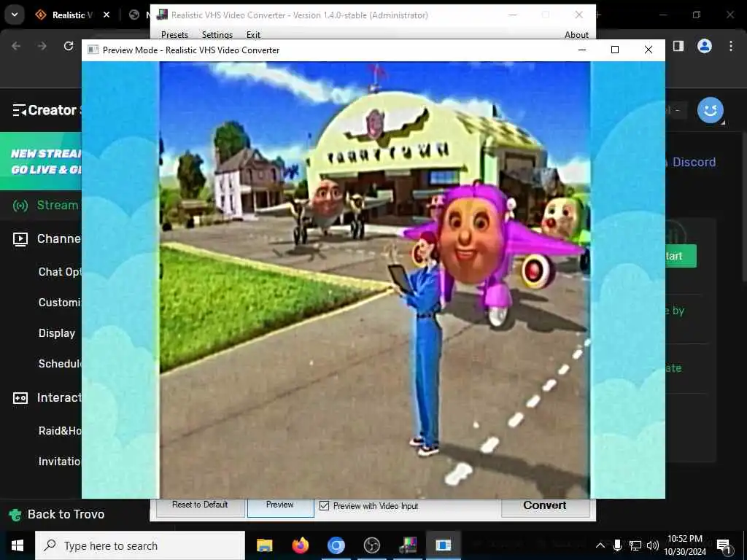
Task: Open the notification center icon
Action: (x=724, y=546)
